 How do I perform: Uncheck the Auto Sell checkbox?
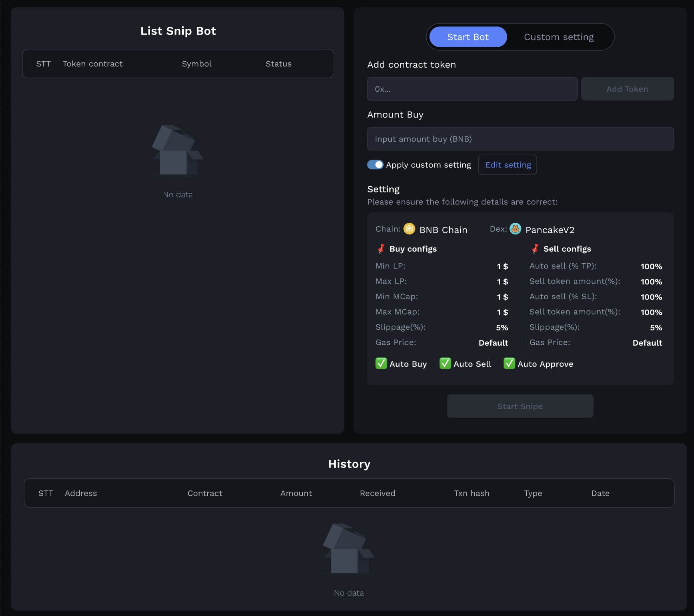click(445, 364)
